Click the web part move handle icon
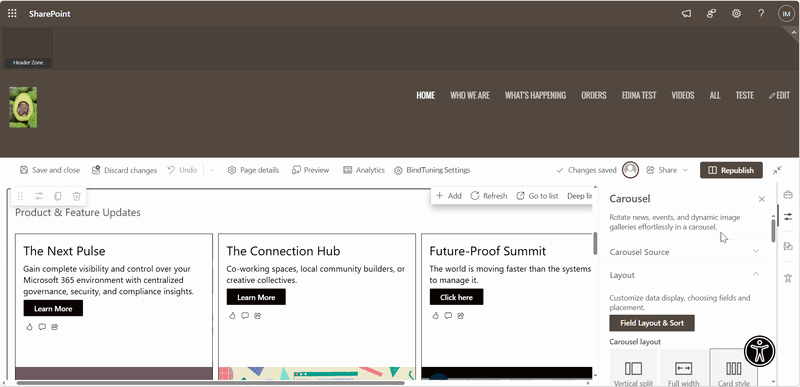The image size is (800, 387). point(20,196)
